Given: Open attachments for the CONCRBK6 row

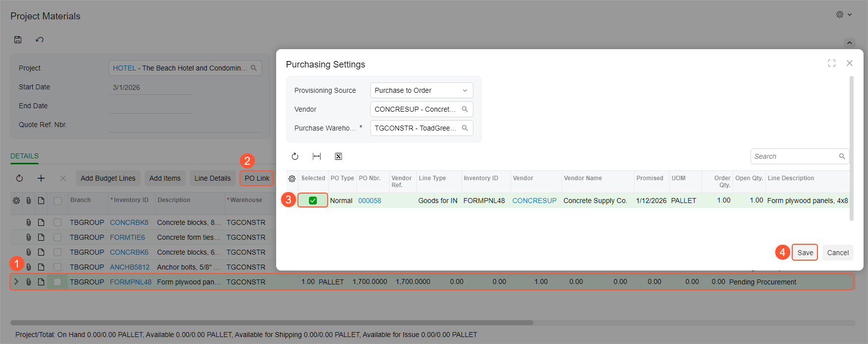Looking at the screenshot, I should 29,252.
